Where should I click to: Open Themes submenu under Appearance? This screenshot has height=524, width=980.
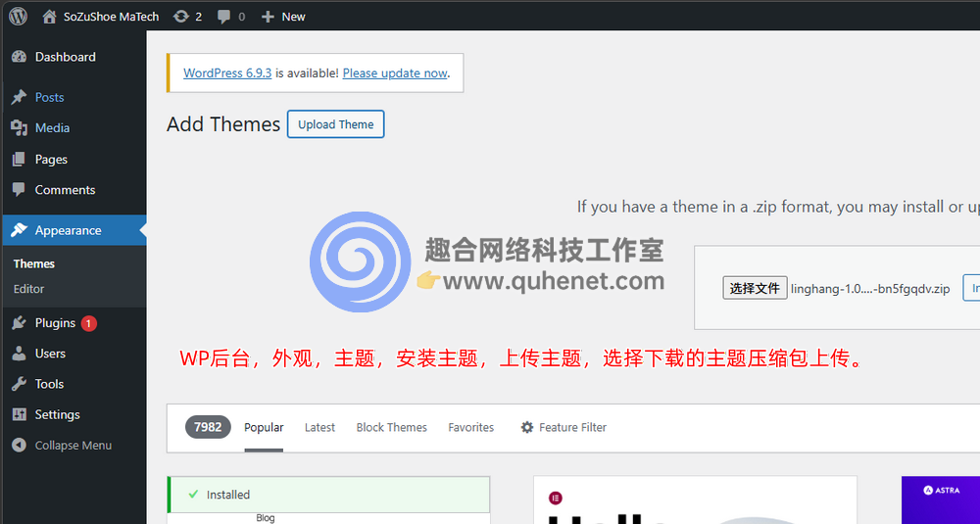[x=34, y=263]
